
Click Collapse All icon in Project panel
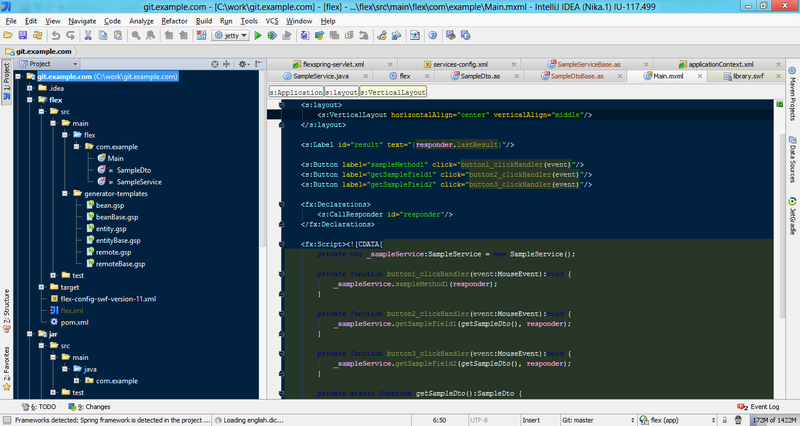coord(227,64)
